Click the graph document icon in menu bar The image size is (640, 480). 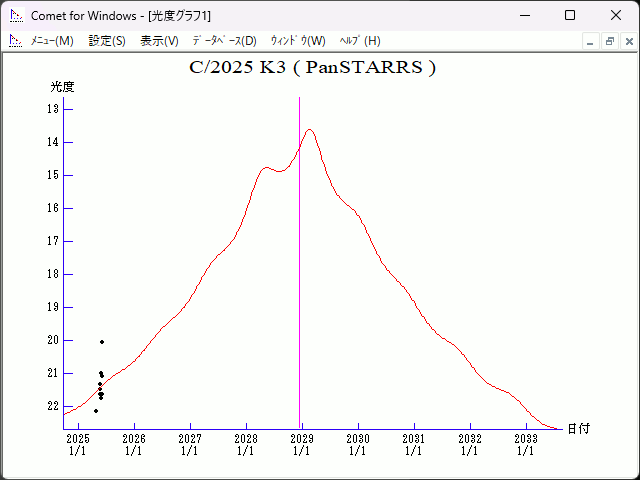click(16, 40)
